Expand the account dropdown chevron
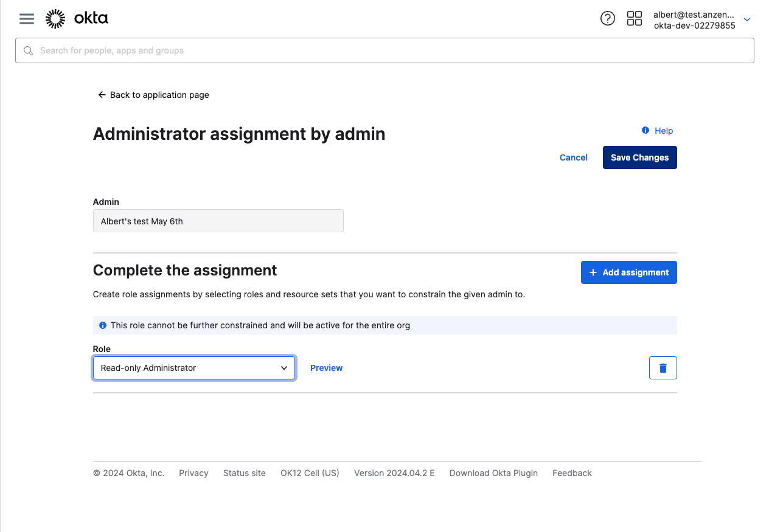Screen dimensions: 769x532 coord(747,19)
